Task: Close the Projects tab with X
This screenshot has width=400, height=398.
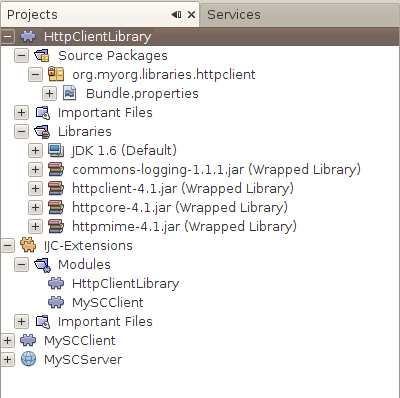Action: click(x=191, y=15)
